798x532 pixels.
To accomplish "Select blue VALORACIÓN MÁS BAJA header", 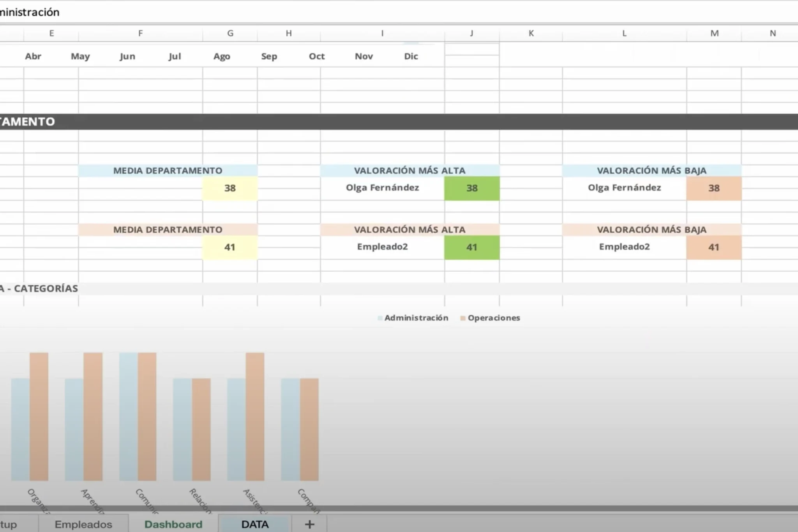I will 652,171.
